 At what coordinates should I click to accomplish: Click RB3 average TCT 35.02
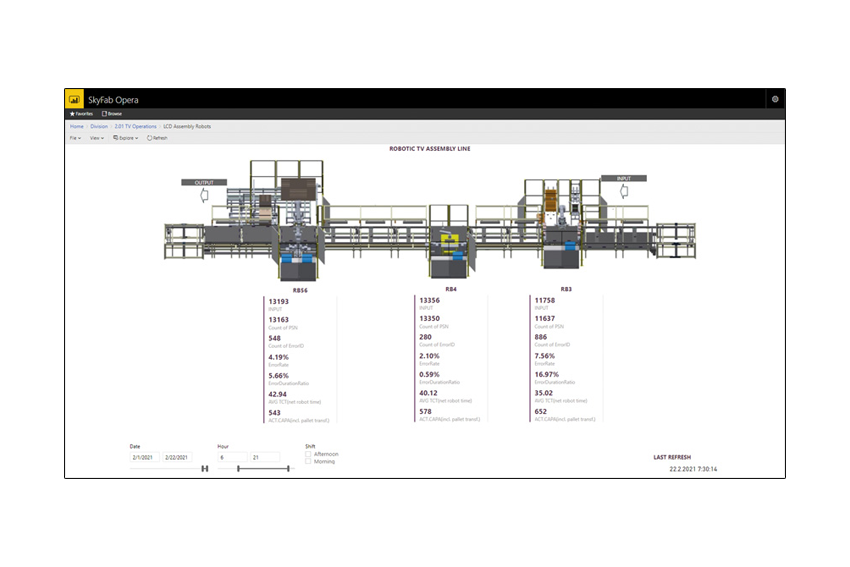click(544, 394)
